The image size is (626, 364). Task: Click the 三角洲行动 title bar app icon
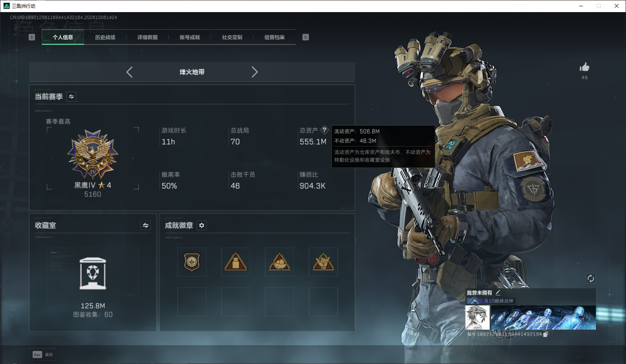(6, 6)
